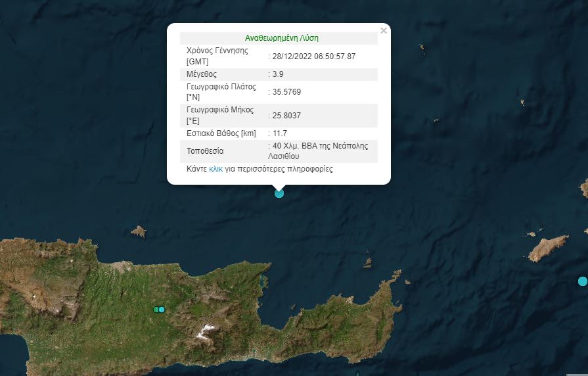Select the green earthquake marker on Crete
The width and height of the screenshot is (588, 376).
coord(156,310)
